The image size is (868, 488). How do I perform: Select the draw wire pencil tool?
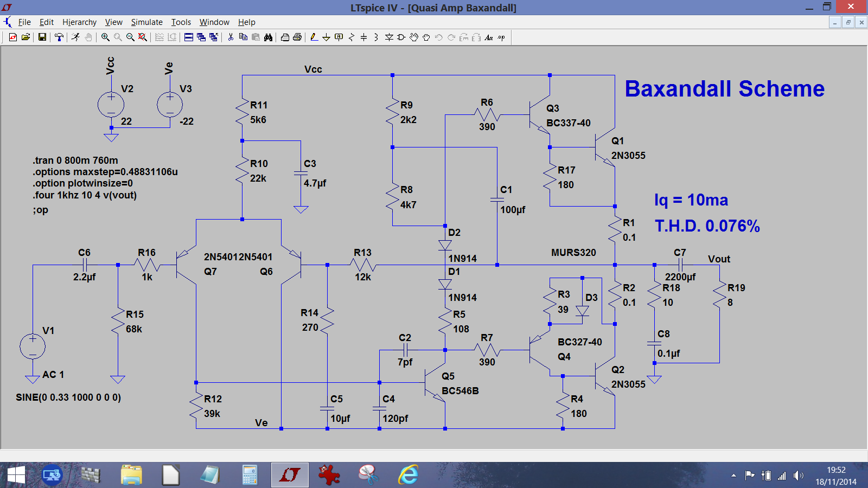pos(314,37)
